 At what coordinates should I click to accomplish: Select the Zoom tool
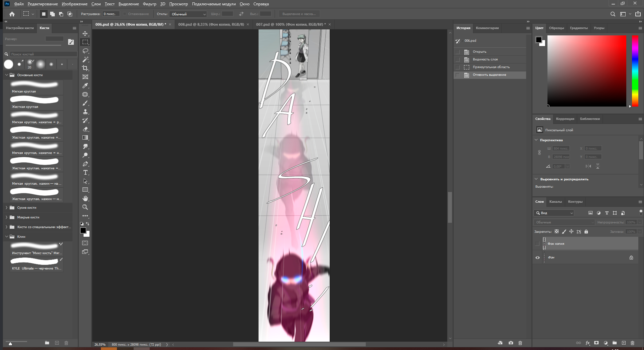click(x=85, y=207)
